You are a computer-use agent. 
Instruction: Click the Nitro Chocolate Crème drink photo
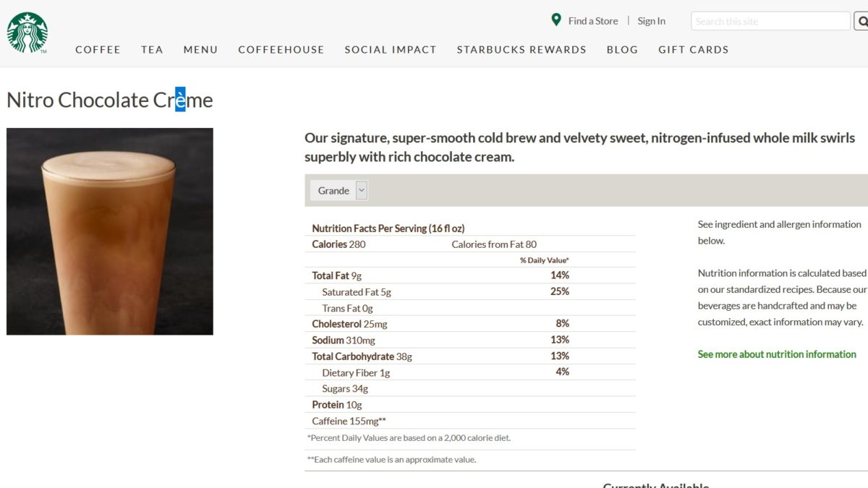pos(110,231)
